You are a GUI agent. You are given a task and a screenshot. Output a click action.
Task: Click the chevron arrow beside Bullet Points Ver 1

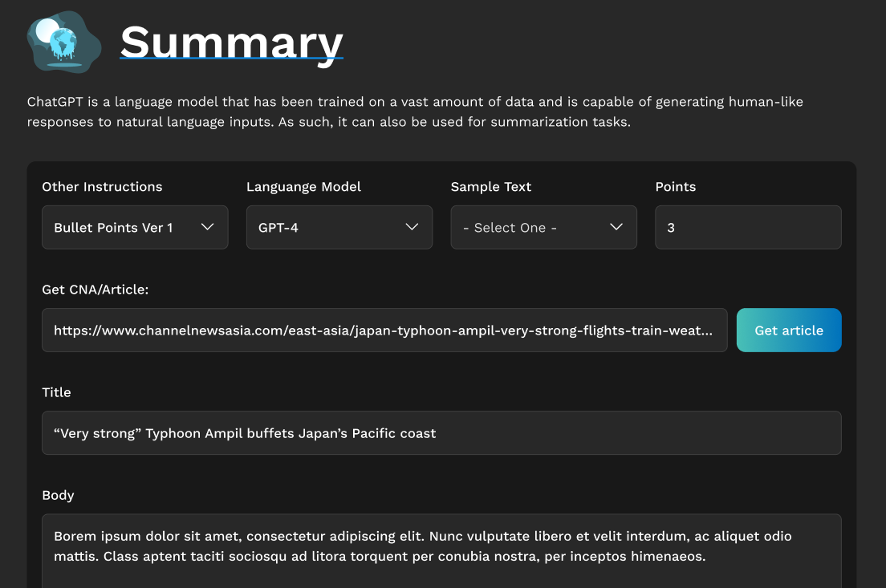tap(207, 227)
